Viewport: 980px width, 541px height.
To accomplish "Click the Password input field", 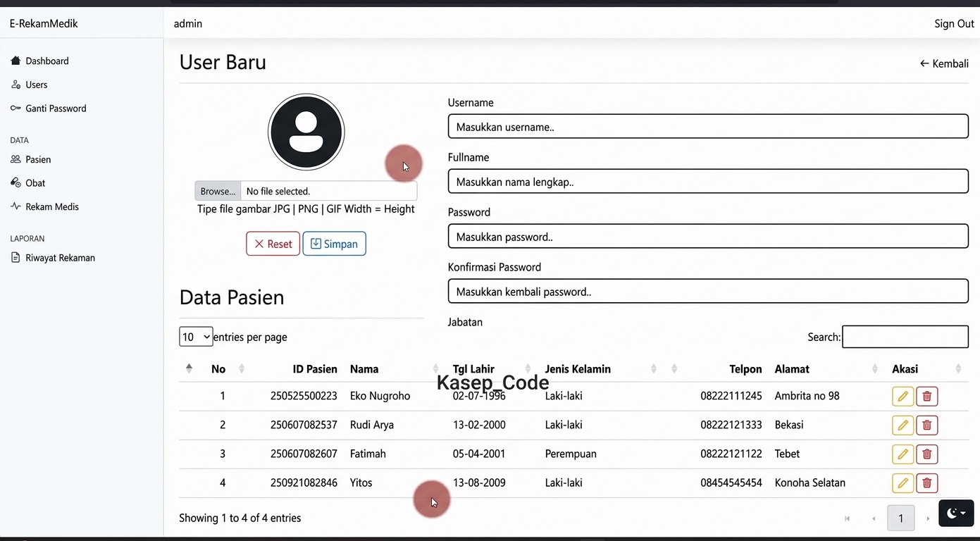I will tap(708, 237).
